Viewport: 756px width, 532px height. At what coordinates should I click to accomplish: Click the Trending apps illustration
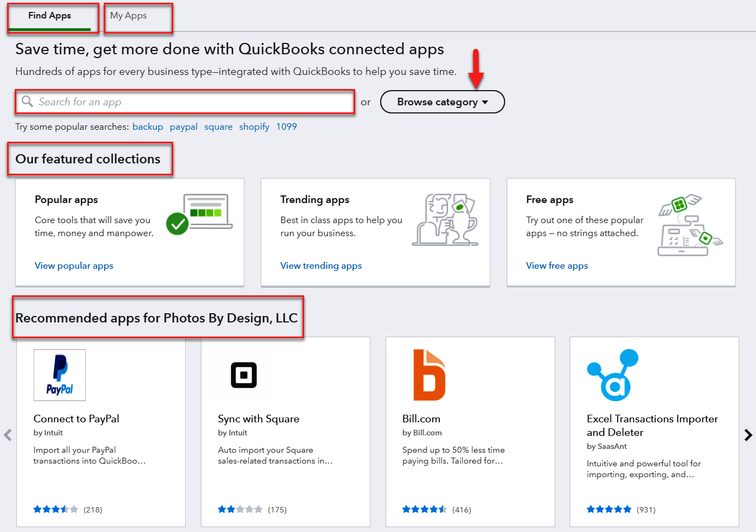pyautogui.click(x=445, y=219)
